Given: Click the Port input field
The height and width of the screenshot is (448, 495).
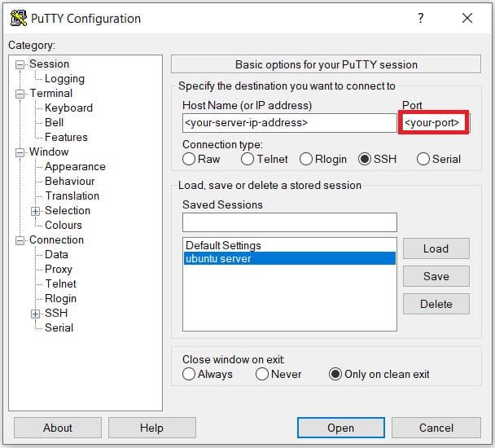Looking at the screenshot, I should pos(434,122).
